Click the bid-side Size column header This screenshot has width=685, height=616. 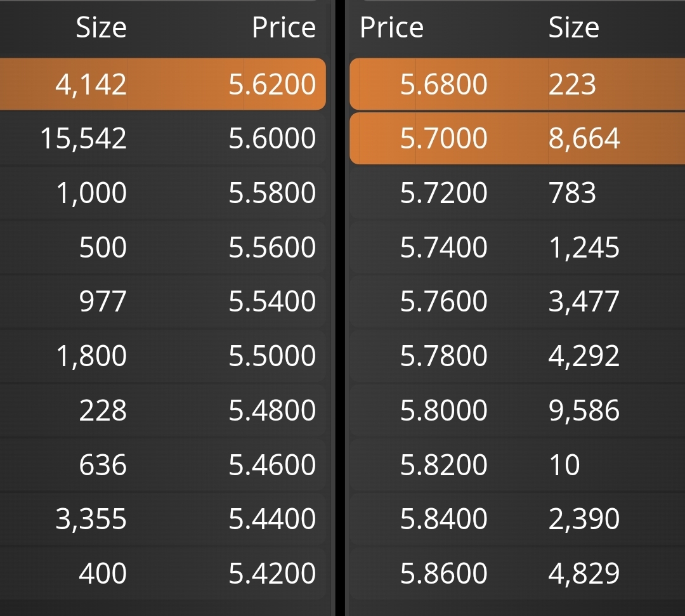[x=101, y=27]
